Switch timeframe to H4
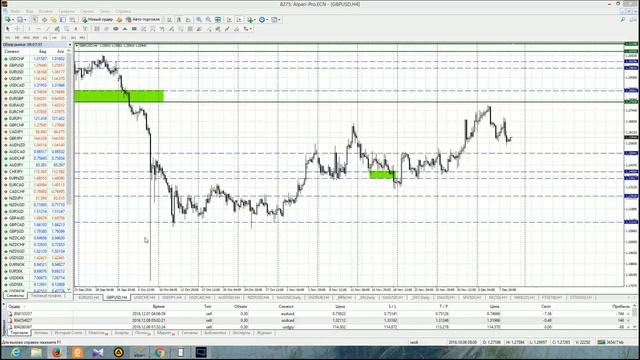This screenshot has width=640, height=360. pyautogui.click(x=54, y=38)
